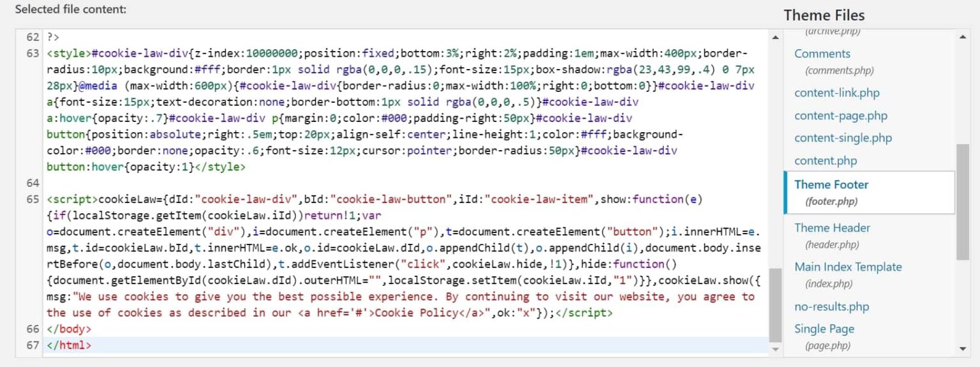Click the PHP closing tag on line 62
Viewport: 980px width, 367px height.
(x=53, y=38)
